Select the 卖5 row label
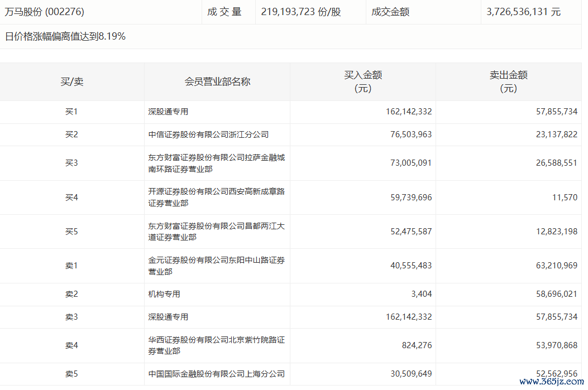Image resolution: width=588 pixels, height=390 pixels. pos(71,374)
